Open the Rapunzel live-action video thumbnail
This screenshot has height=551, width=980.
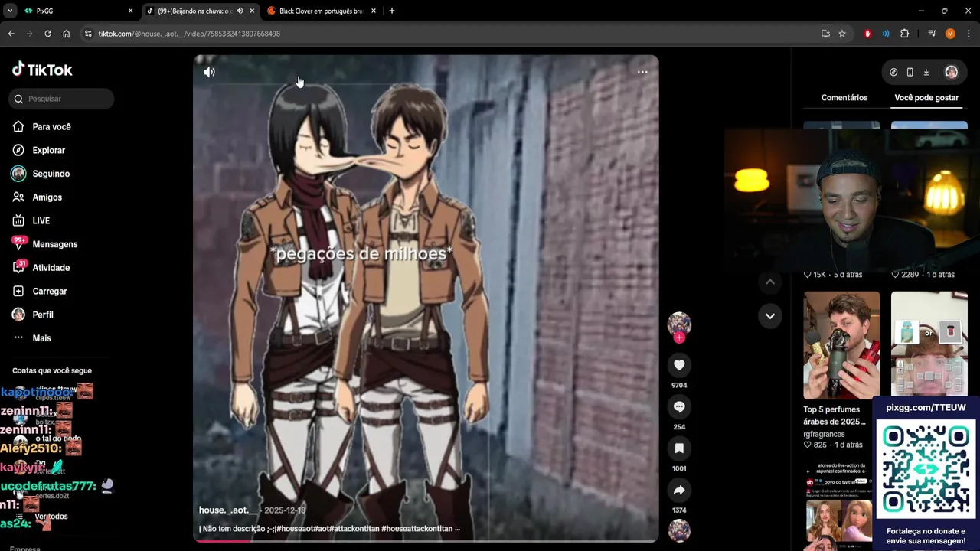838,506
